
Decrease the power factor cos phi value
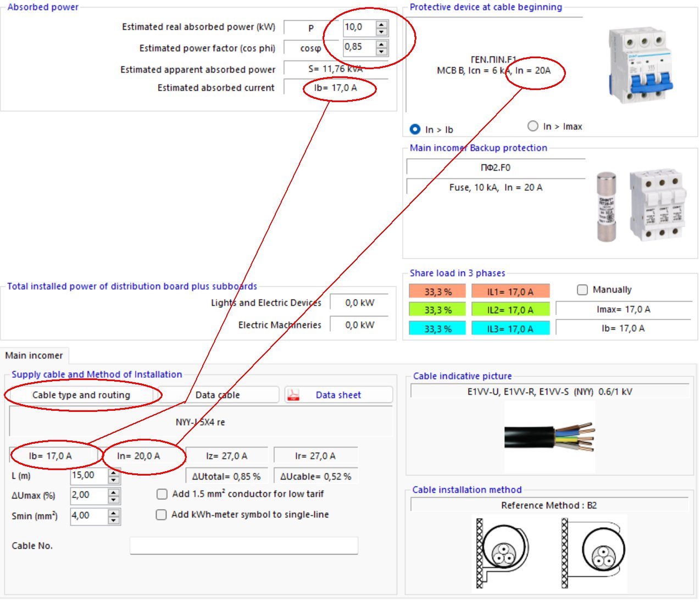coord(382,52)
